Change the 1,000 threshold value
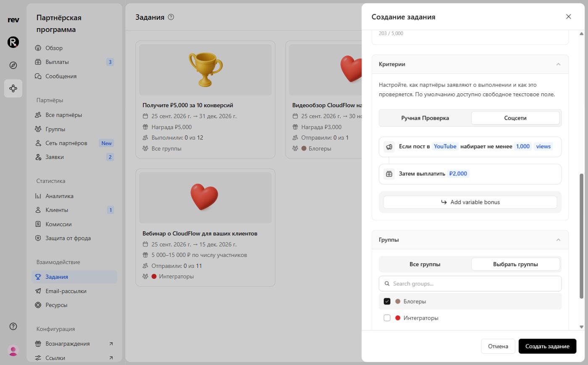The image size is (588, 365). coord(523,146)
